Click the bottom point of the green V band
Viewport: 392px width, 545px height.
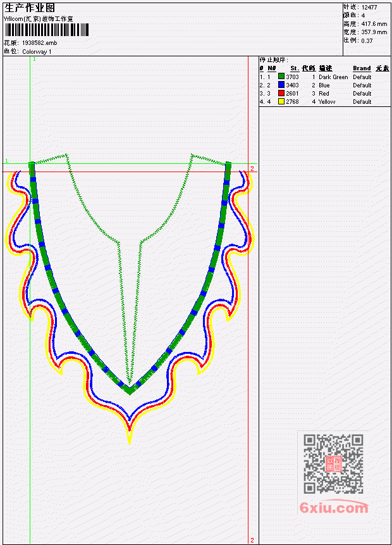(130, 391)
